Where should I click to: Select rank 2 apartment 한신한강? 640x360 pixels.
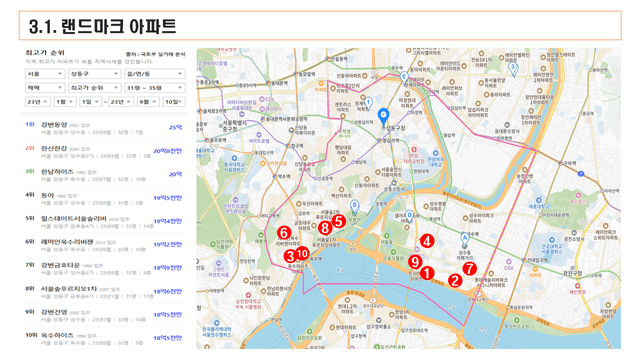pos(104,151)
